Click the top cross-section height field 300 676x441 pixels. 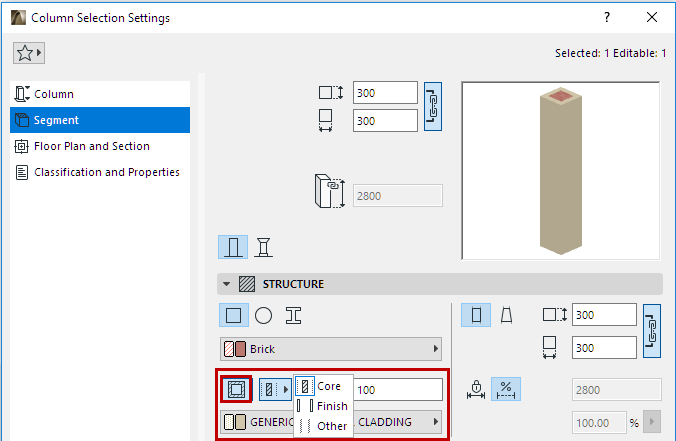click(x=385, y=93)
